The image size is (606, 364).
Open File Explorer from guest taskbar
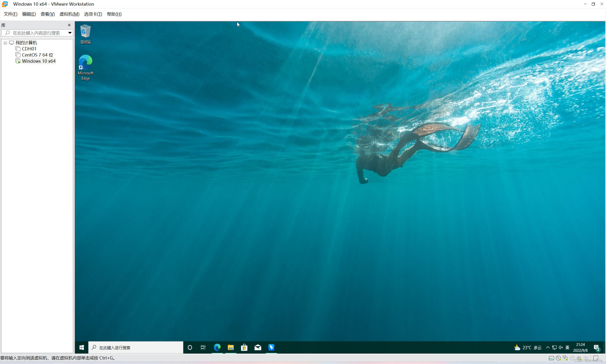231,347
